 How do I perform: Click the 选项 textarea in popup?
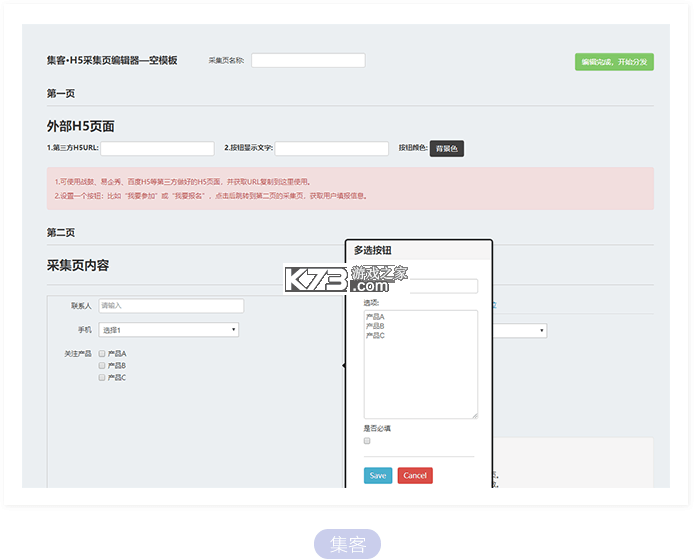pos(420,364)
